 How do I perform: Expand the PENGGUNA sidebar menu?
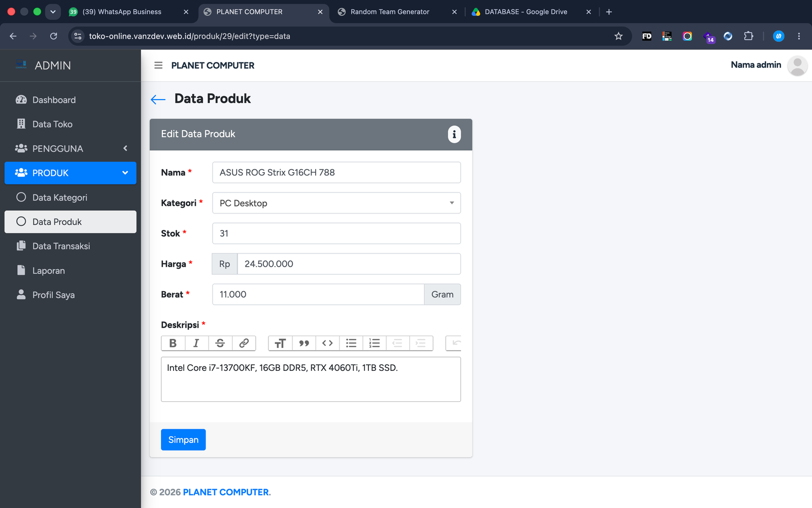[71, 149]
